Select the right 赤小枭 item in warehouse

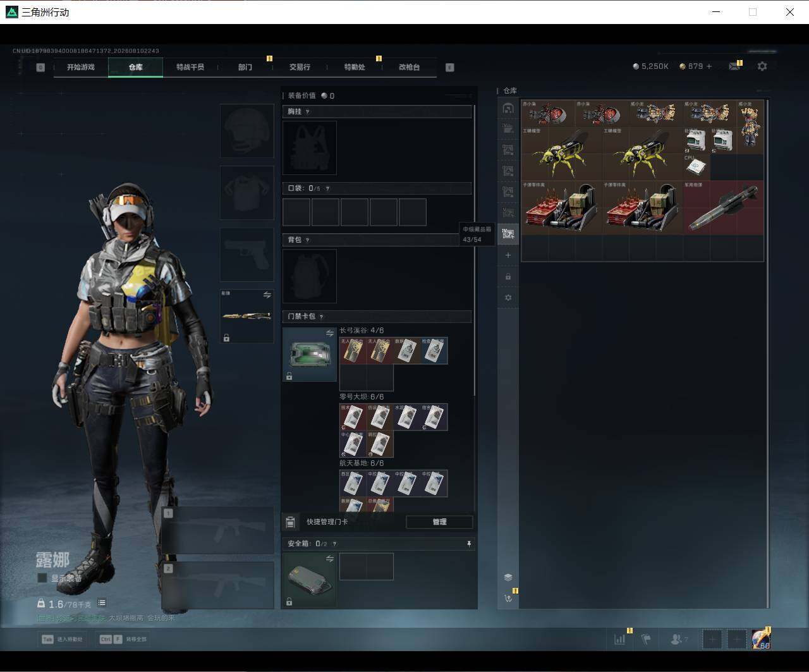(602, 113)
